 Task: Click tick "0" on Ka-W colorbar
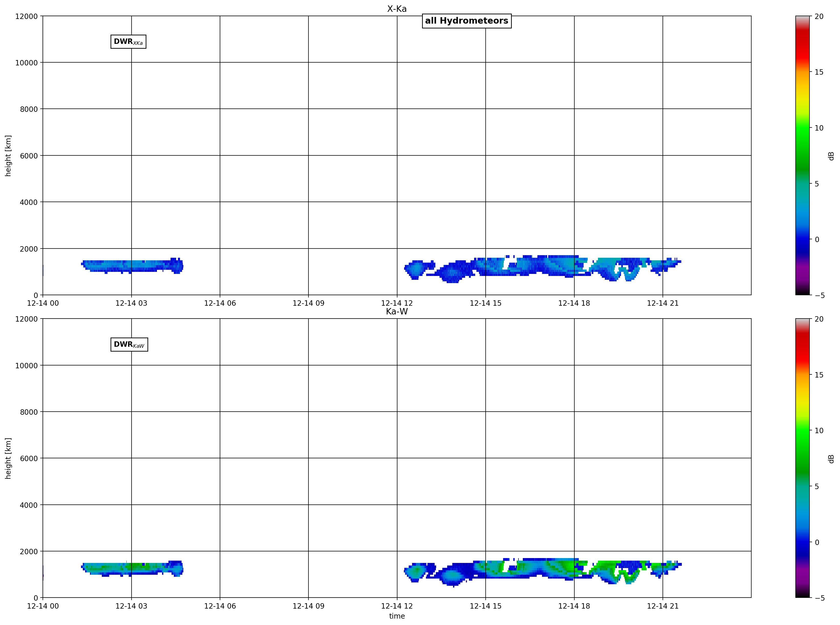point(817,542)
